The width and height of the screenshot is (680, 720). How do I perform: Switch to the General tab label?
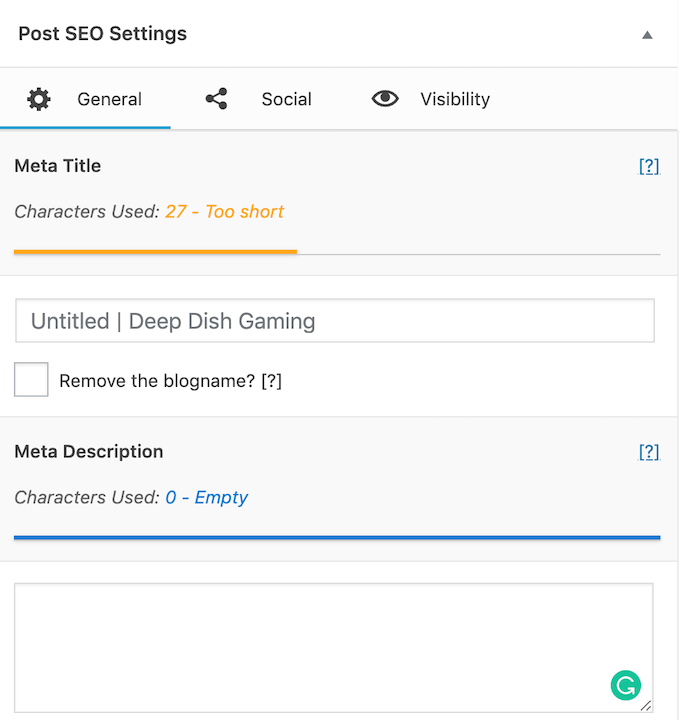coord(109,99)
